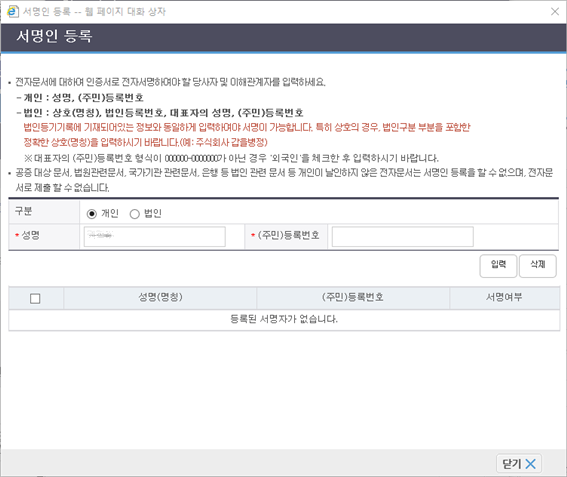Viewport: 567px width, 477px height.
Task: Click the 닫기 close button
Action: coord(519,463)
